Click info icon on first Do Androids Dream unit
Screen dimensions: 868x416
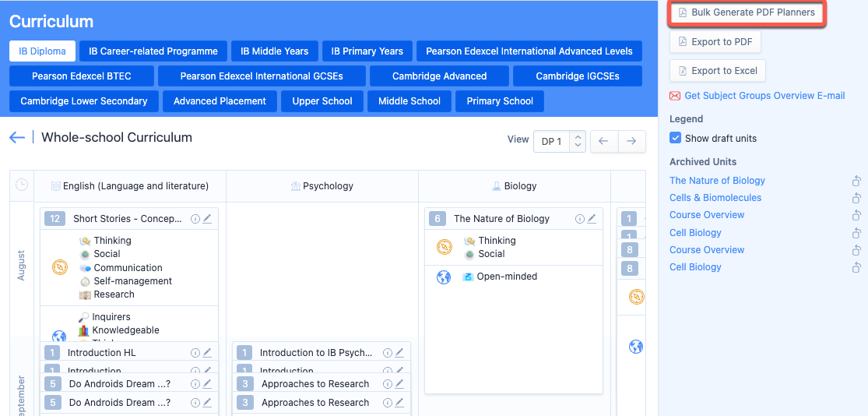(x=195, y=384)
